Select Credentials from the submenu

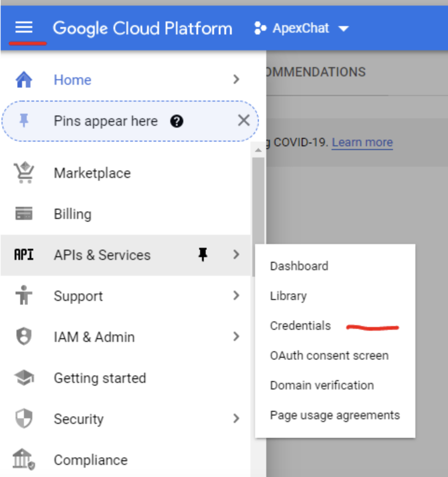click(300, 326)
